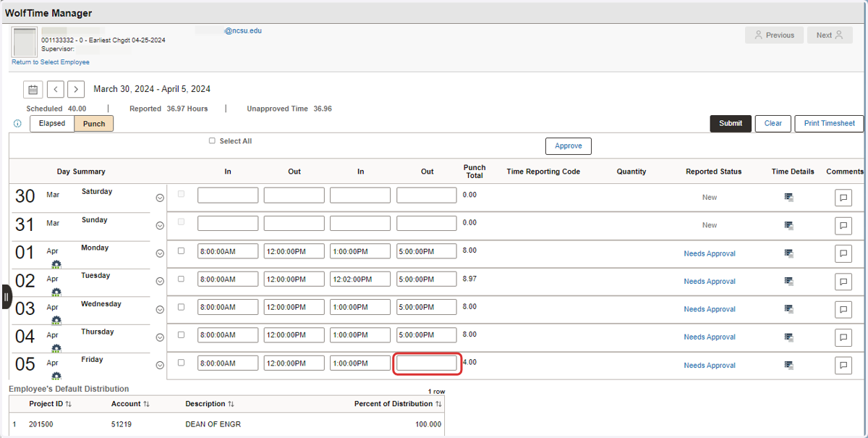This screenshot has width=868, height=438.
Task: Open Comments bubble for Thursday 04
Action: [x=843, y=337]
